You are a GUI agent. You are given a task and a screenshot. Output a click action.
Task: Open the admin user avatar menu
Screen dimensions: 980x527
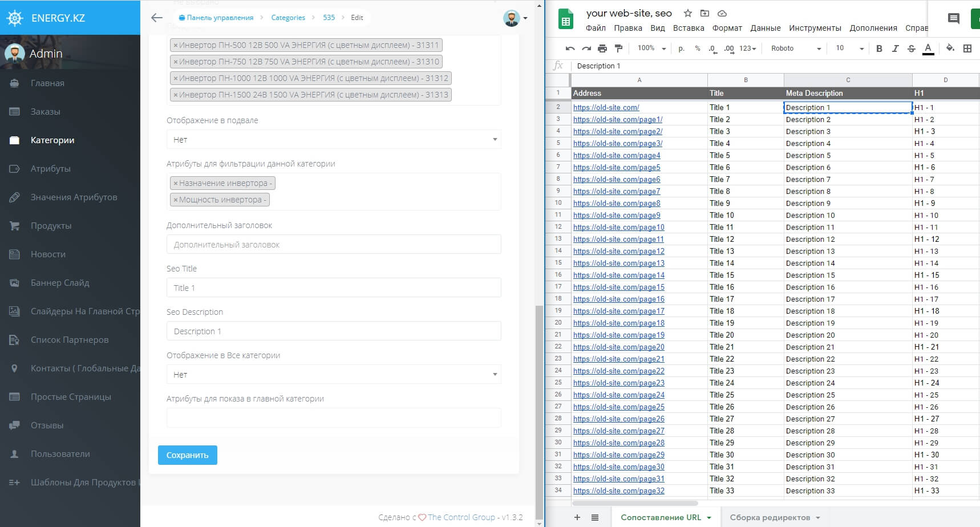(x=515, y=18)
